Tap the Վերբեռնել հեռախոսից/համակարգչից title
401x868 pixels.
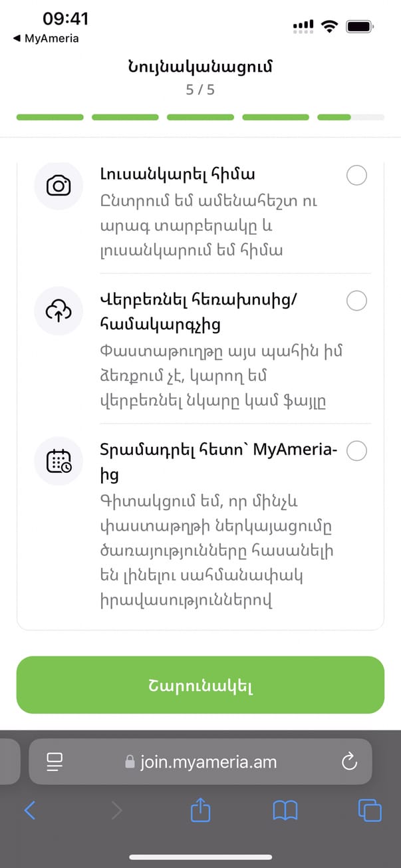tap(198, 313)
